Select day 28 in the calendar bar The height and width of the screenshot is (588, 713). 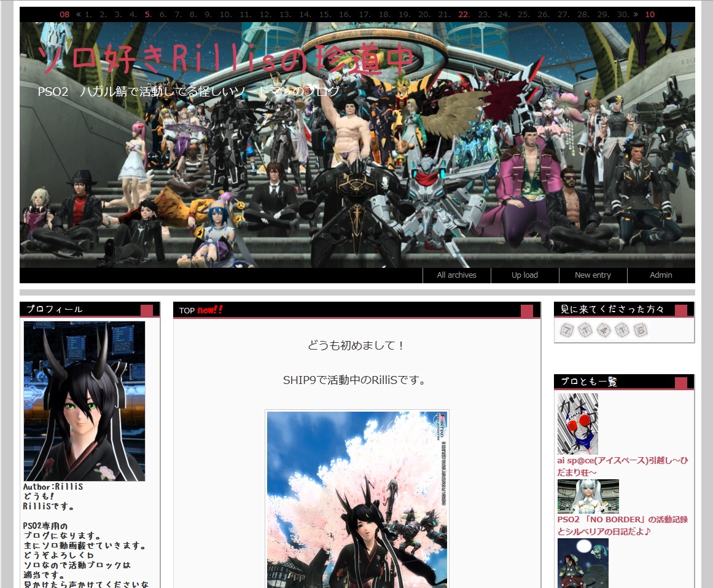(x=583, y=15)
